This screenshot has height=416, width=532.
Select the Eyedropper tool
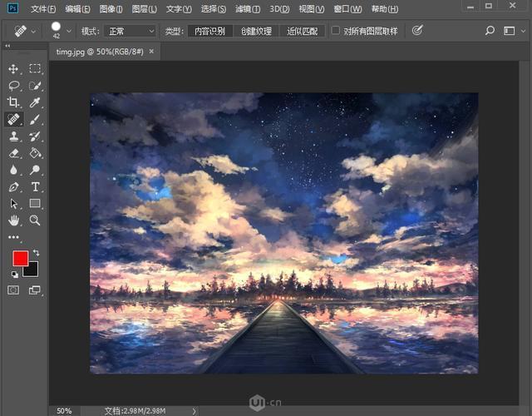[35, 102]
